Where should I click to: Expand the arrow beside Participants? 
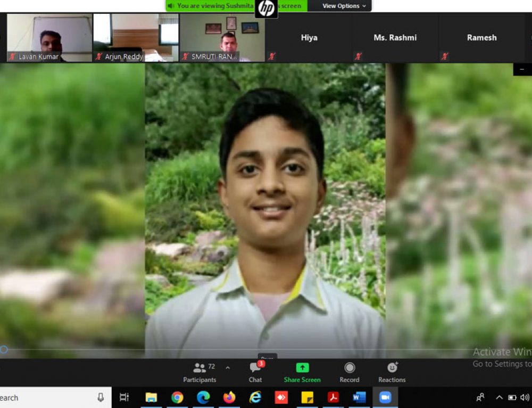(x=228, y=368)
